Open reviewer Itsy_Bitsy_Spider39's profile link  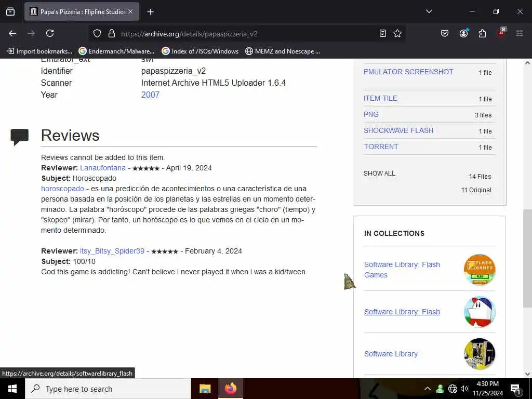coord(112,251)
